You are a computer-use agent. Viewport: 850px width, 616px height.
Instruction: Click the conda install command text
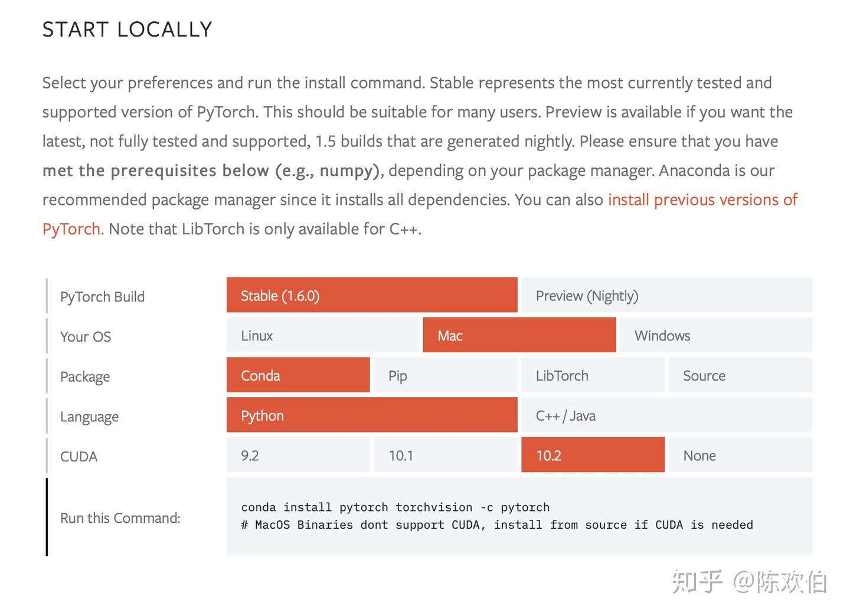(x=394, y=507)
